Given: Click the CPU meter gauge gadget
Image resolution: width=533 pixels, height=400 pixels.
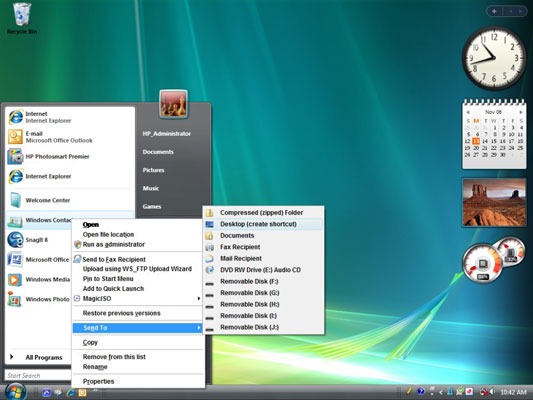Looking at the screenshot, I should click(x=482, y=263).
